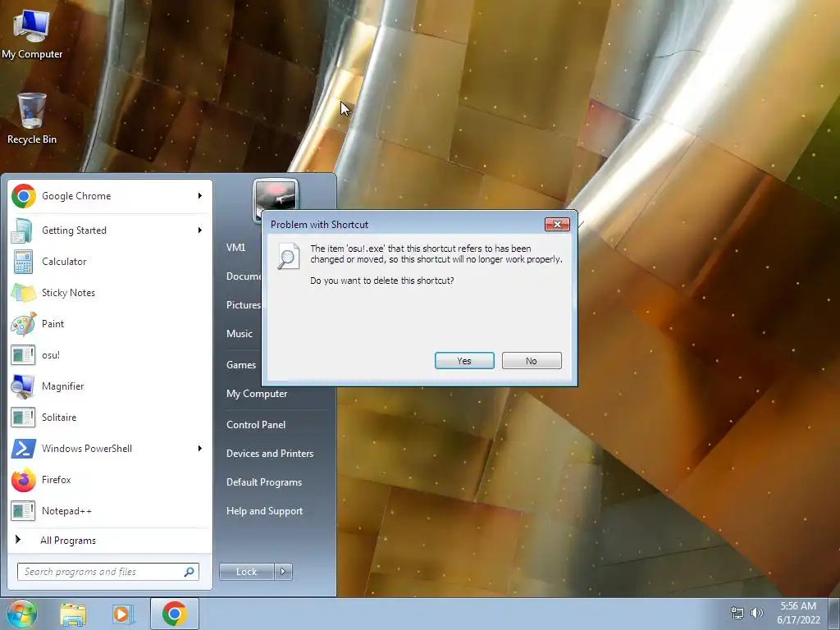Open My Computer from Start menu right pane
The image size is (840, 630).
[257, 394]
